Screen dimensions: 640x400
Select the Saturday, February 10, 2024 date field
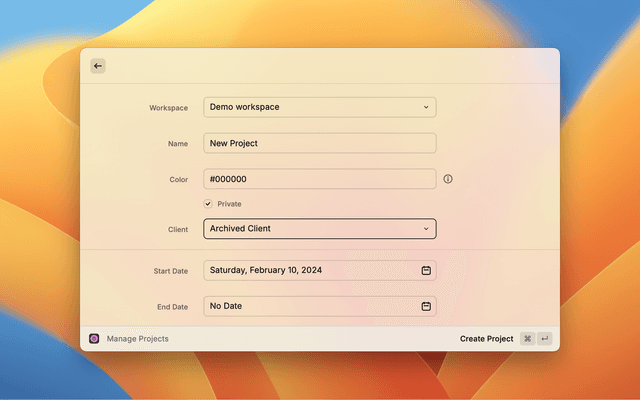[310, 270]
